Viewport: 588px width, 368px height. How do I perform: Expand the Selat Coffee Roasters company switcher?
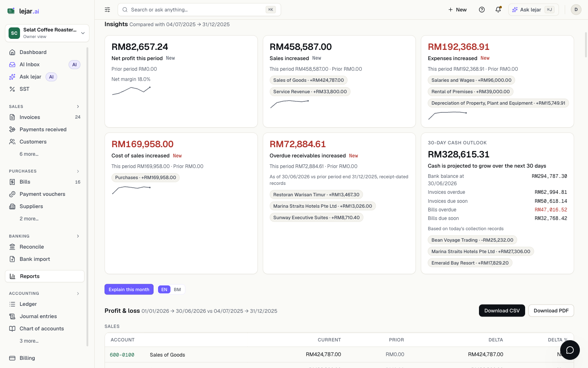[47, 33]
